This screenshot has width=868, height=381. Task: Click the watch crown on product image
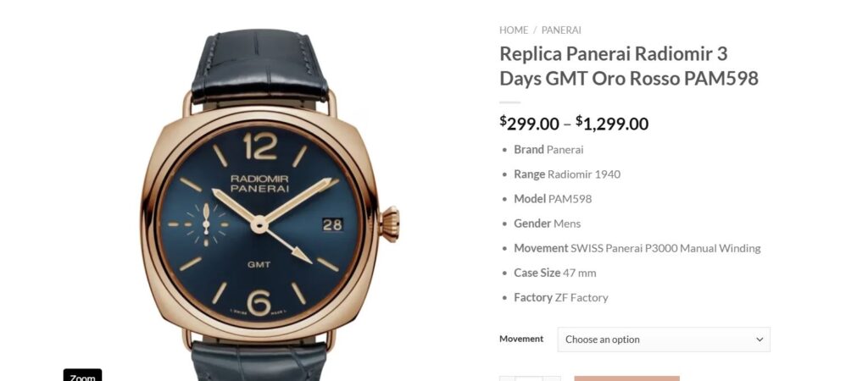coord(390,224)
